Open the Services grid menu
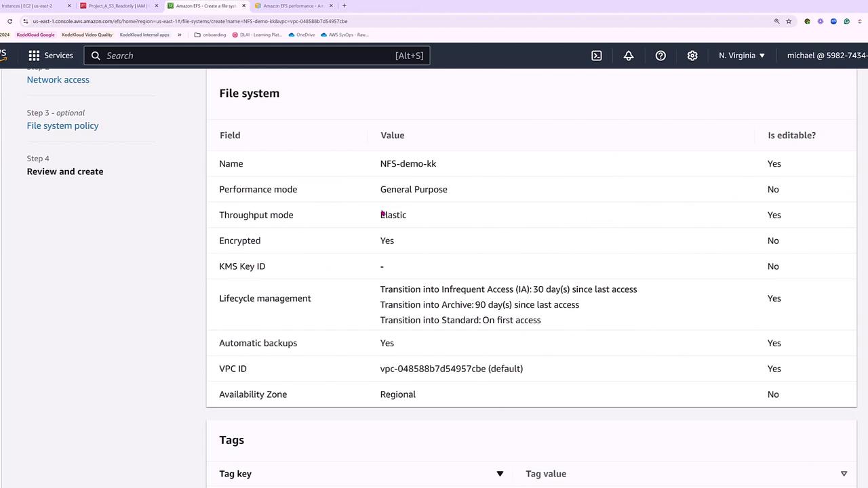868x488 pixels. point(34,56)
